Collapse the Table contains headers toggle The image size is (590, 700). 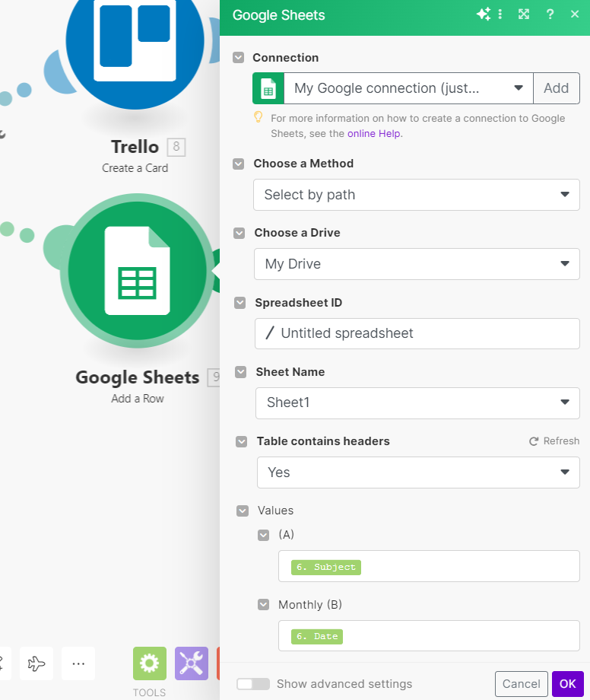click(x=241, y=442)
